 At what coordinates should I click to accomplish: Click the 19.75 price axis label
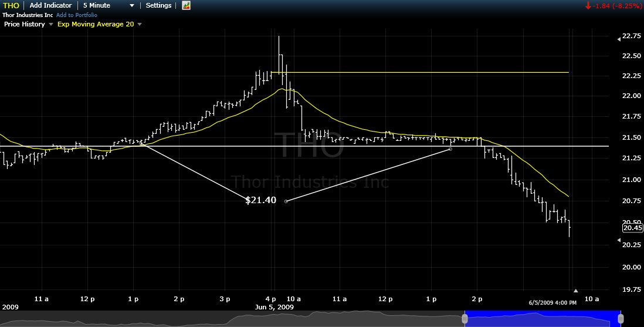click(632, 289)
